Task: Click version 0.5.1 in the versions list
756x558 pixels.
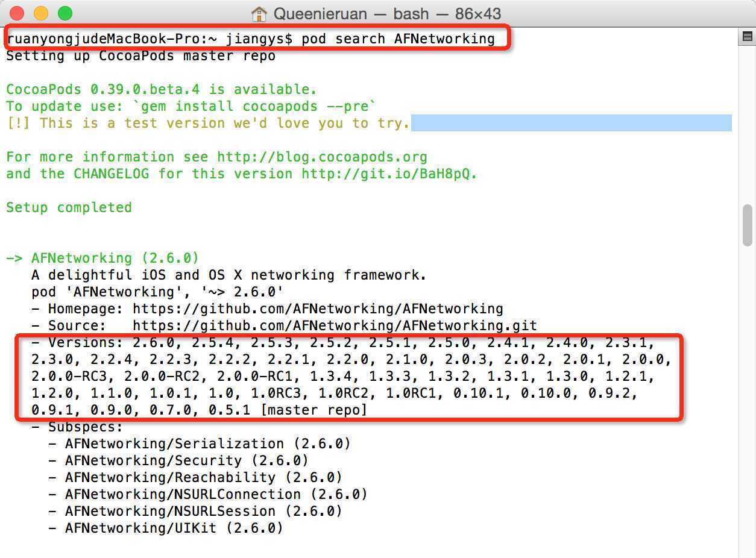Action: pos(229,410)
